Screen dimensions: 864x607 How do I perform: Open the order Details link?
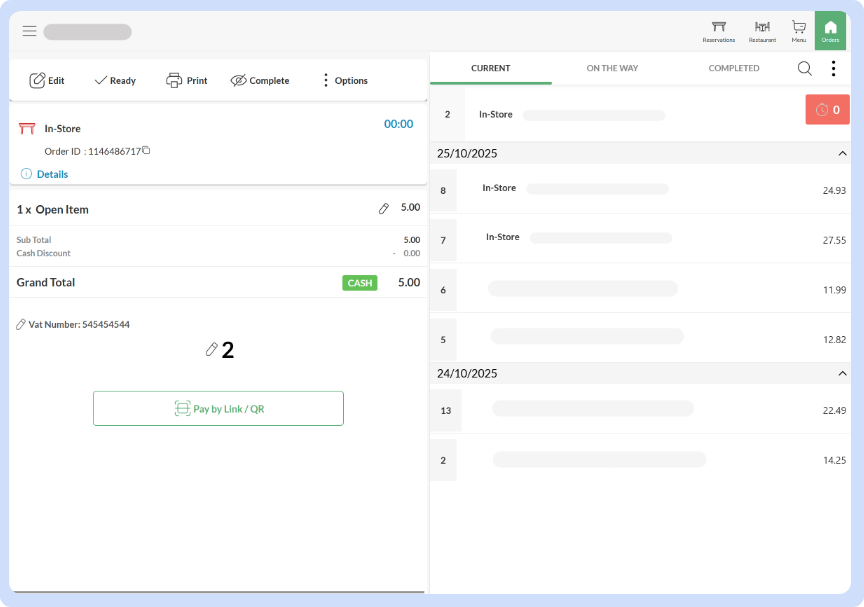[x=52, y=174]
